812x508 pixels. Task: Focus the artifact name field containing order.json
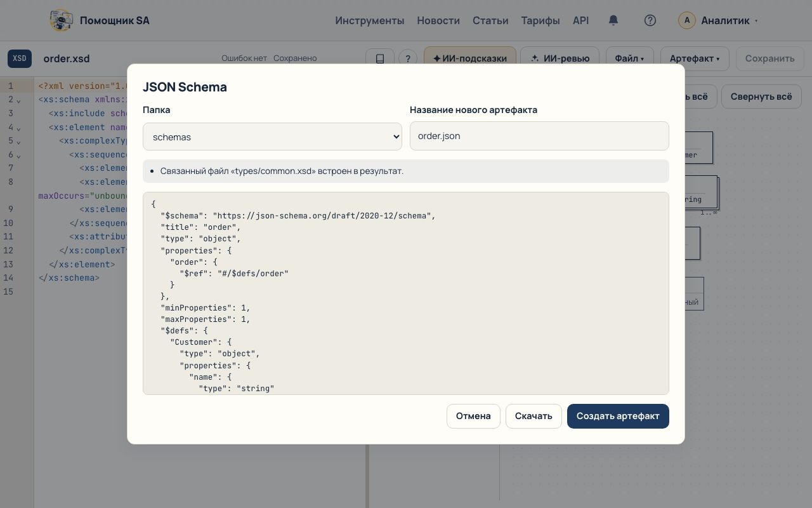(539, 136)
